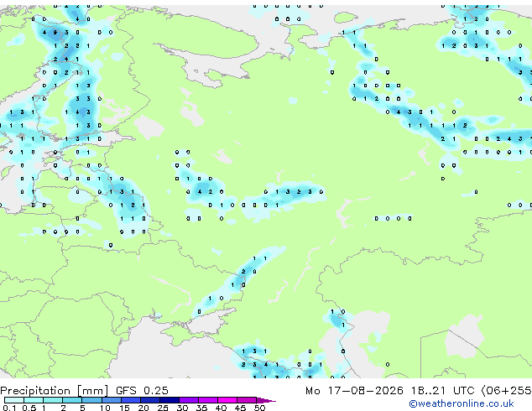This screenshot has height=411, width=532.
Task: Click the '18..21 UTC' time label
Action: coord(442,390)
